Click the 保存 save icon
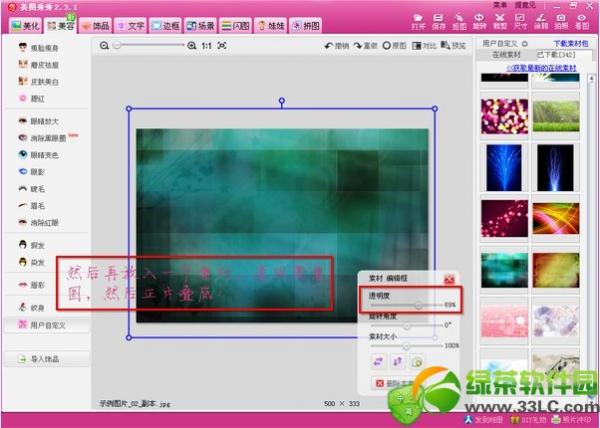Screen dimensions: 600x428 [439, 22]
